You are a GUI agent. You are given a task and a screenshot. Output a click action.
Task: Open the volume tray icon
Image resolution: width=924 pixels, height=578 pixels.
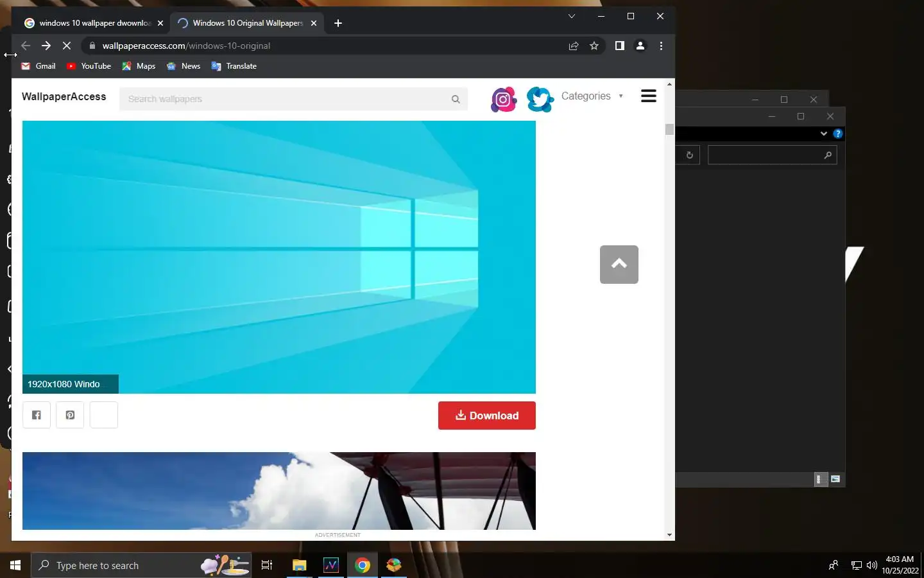[x=871, y=565]
